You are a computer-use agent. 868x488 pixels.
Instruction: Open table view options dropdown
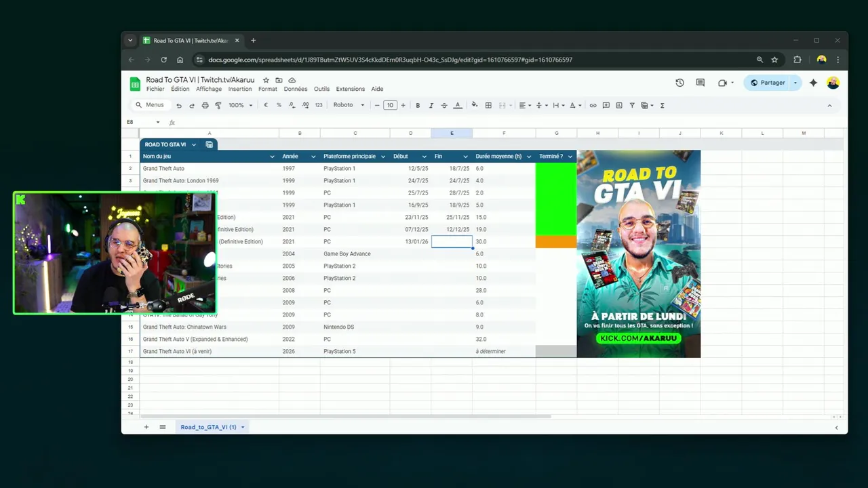click(646, 105)
